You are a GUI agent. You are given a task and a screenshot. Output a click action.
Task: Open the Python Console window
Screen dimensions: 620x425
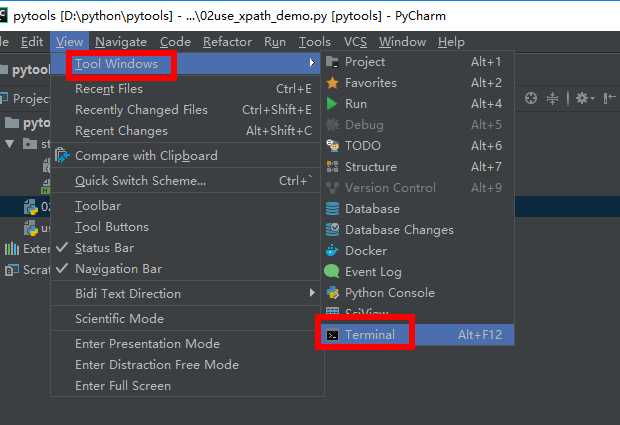418,293
